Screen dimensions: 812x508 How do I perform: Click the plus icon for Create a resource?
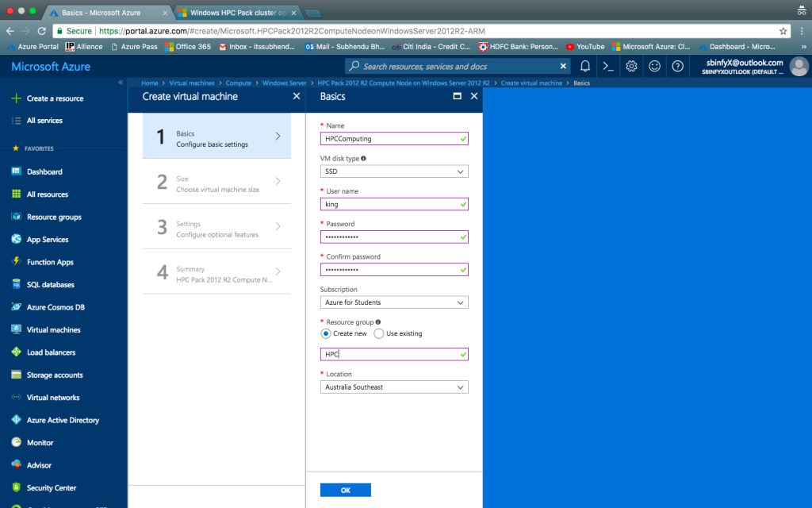pos(16,98)
